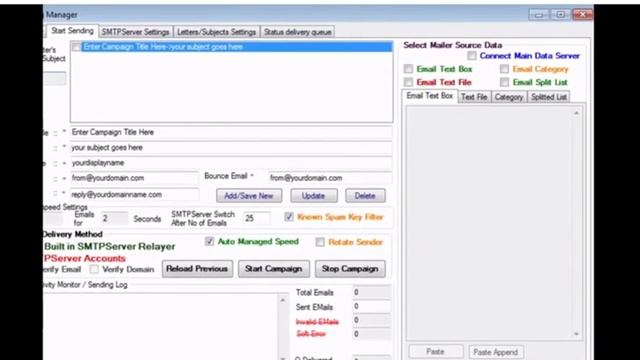Viewport: 640px width, 360px height.
Task: Click the Soft Error count field
Action: click(x=371, y=334)
